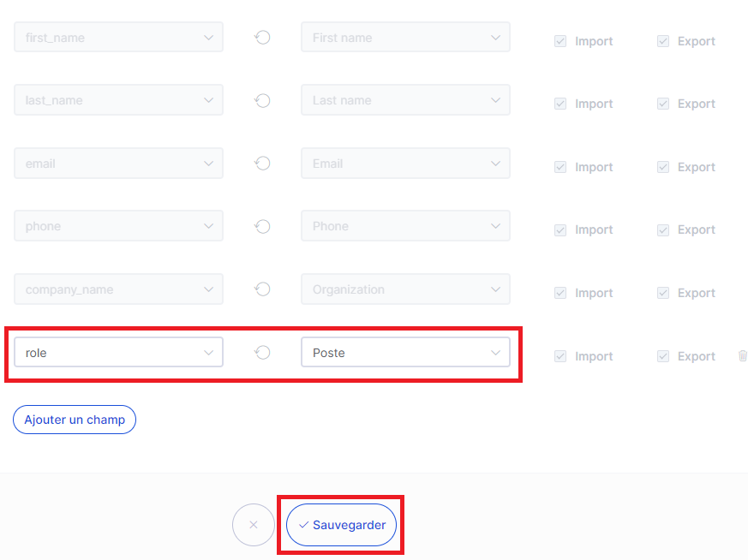Image resolution: width=754 pixels, height=560 pixels.
Task: Toggle Import checkbox for the role row
Action: coord(560,356)
